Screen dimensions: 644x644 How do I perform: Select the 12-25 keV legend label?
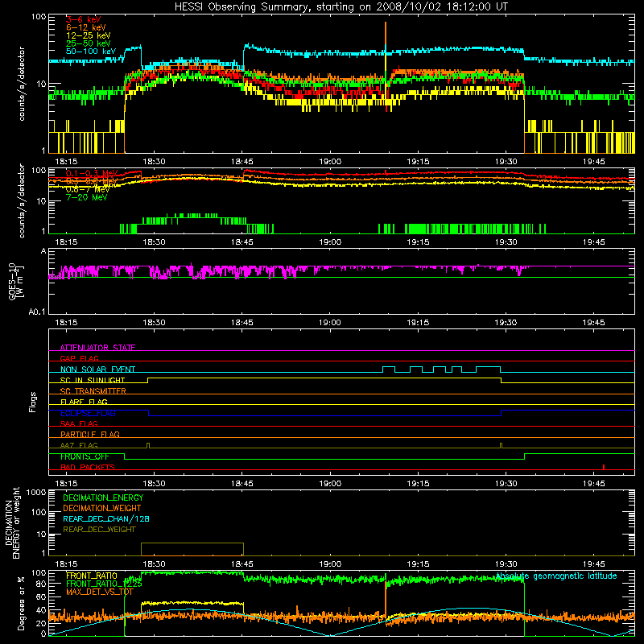(x=89, y=35)
